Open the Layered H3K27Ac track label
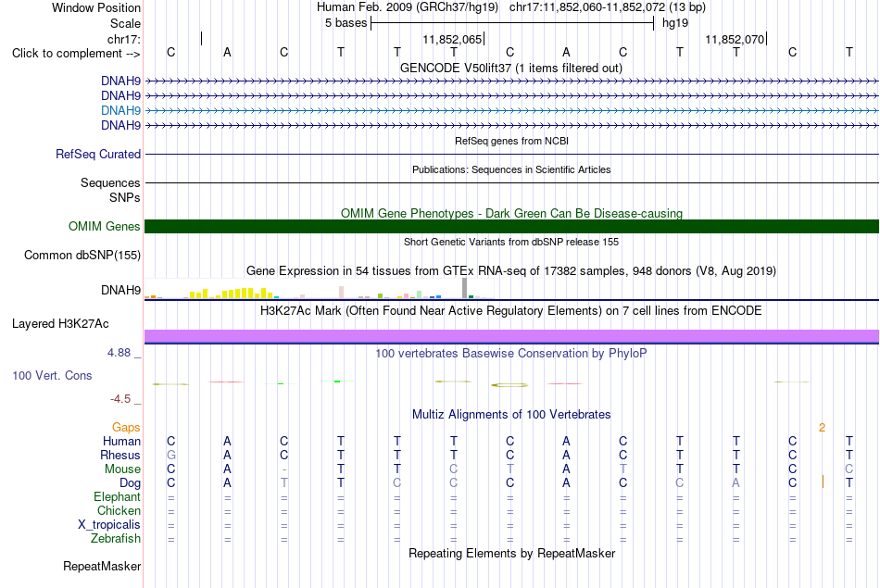Image resolution: width=880 pixels, height=588 pixels. [x=60, y=324]
